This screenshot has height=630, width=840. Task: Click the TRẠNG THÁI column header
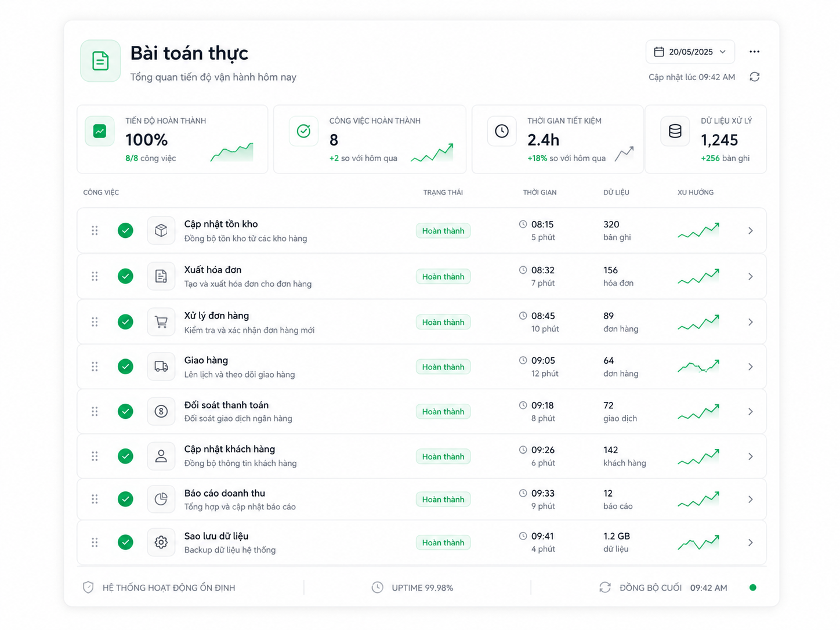pos(443,193)
